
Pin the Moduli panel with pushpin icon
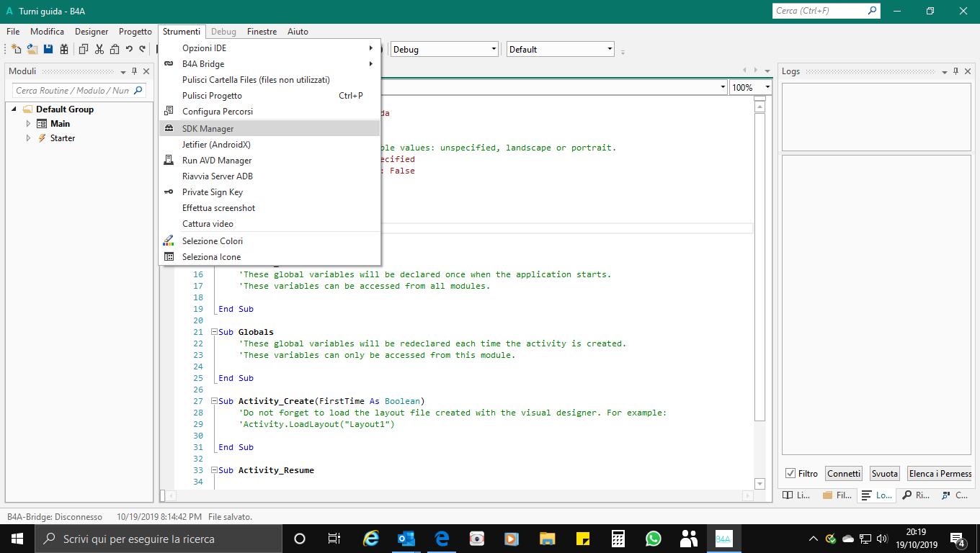click(x=134, y=71)
